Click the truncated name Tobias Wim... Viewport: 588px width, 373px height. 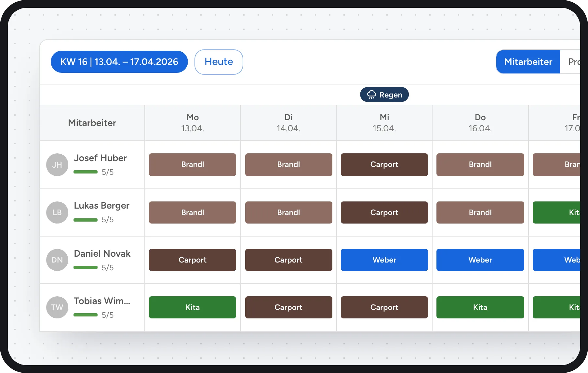click(102, 301)
